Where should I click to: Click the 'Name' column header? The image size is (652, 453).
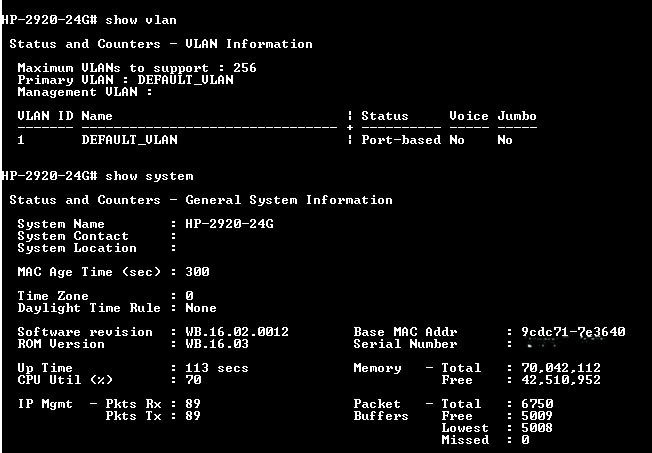97,116
